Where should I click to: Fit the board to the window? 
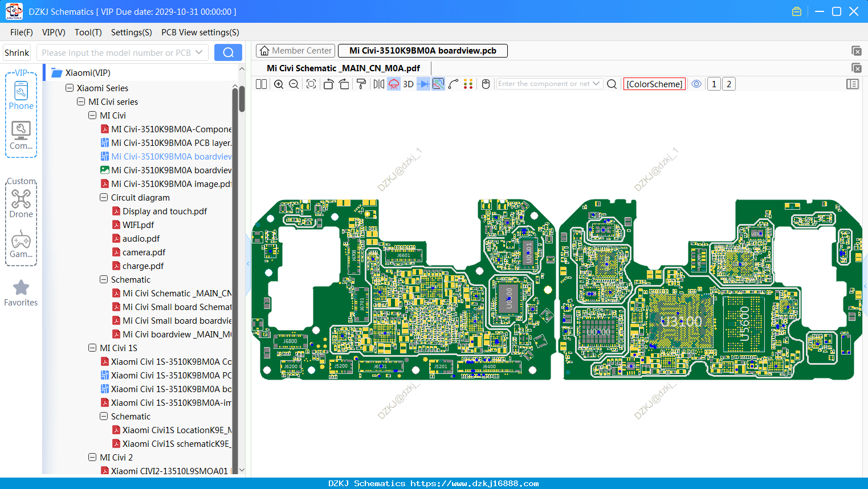(x=311, y=84)
